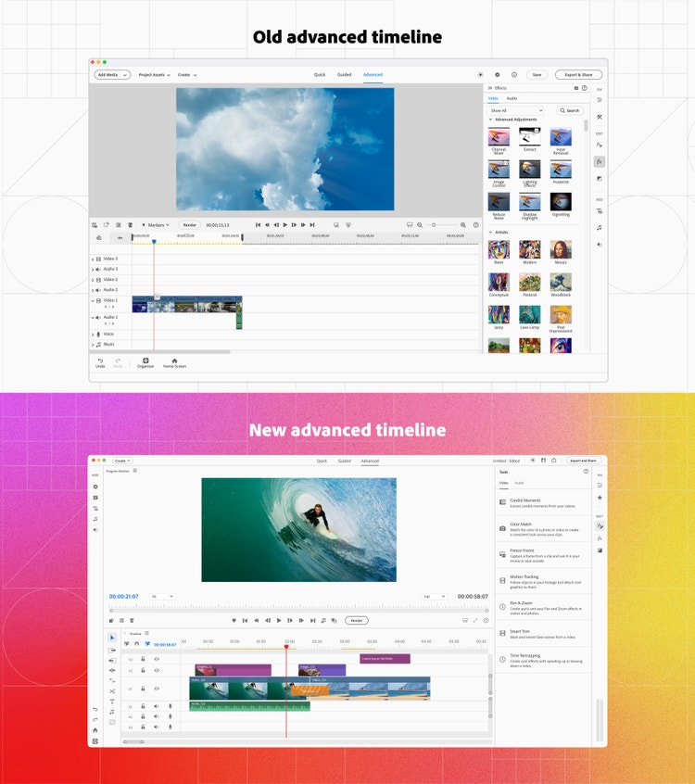Mute the A2 audio track in new window
The height and width of the screenshot is (784, 695).
pyautogui.click(x=156, y=716)
